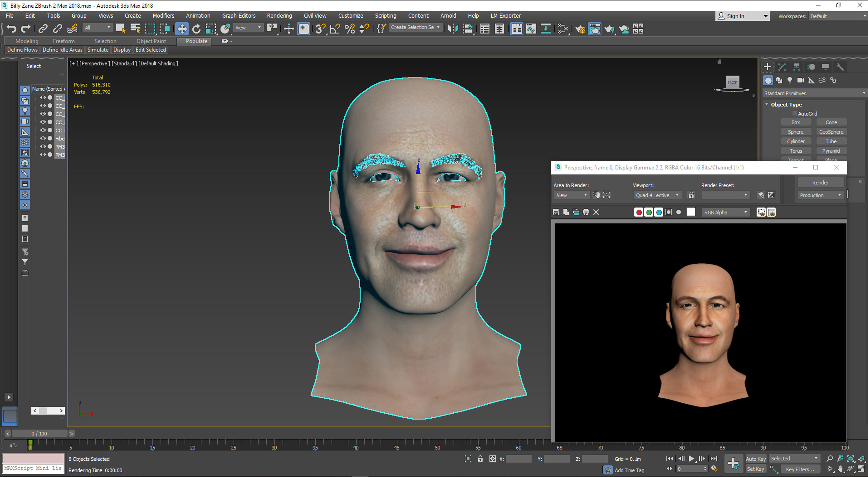Hide the Fibermesh object via its eye toggle
Viewport: 868px width, 477px height.
pyautogui.click(x=43, y=138)
